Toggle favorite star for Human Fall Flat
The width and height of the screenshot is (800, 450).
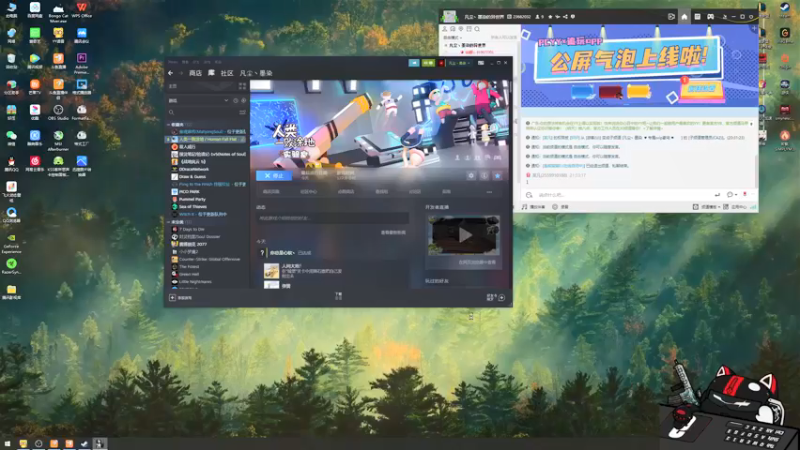pyautogui.click(x=497, y=176)
